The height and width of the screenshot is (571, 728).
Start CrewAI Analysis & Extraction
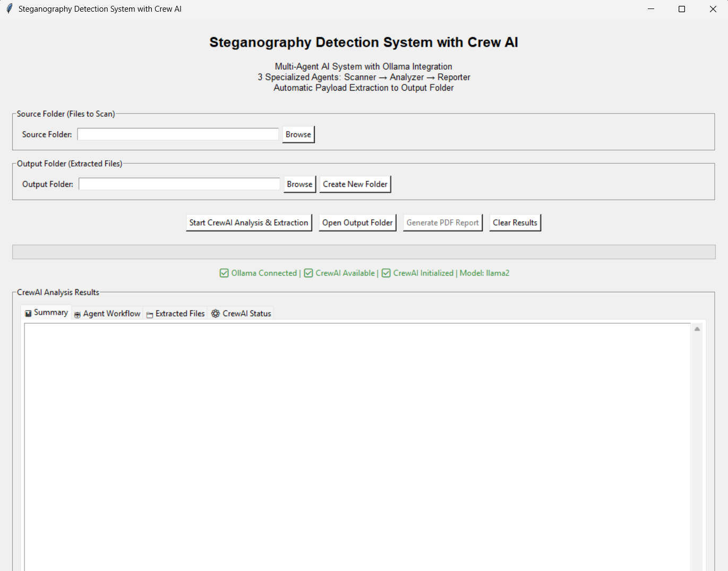pos(249,223)
